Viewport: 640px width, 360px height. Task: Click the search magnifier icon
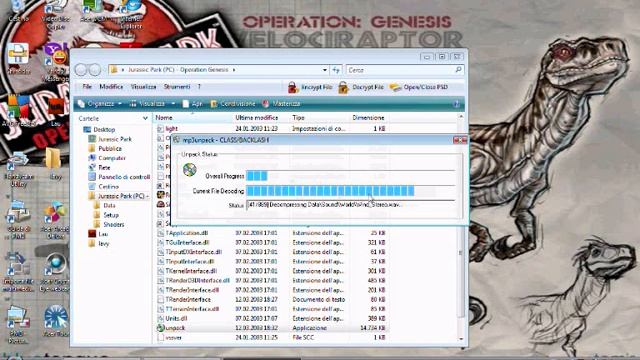458,70
